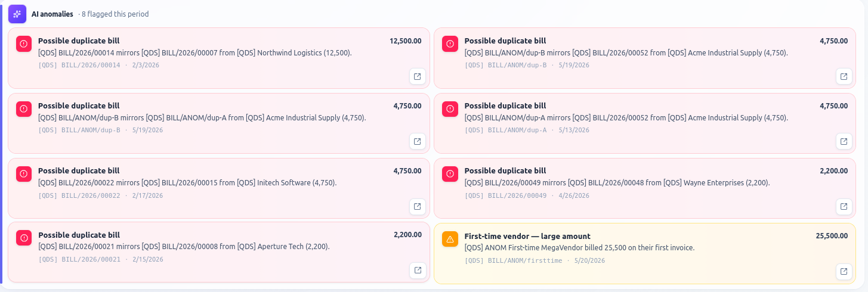
Task: Click the 4,750.00 amount on Initech Software card
Action: coord(407,170)
